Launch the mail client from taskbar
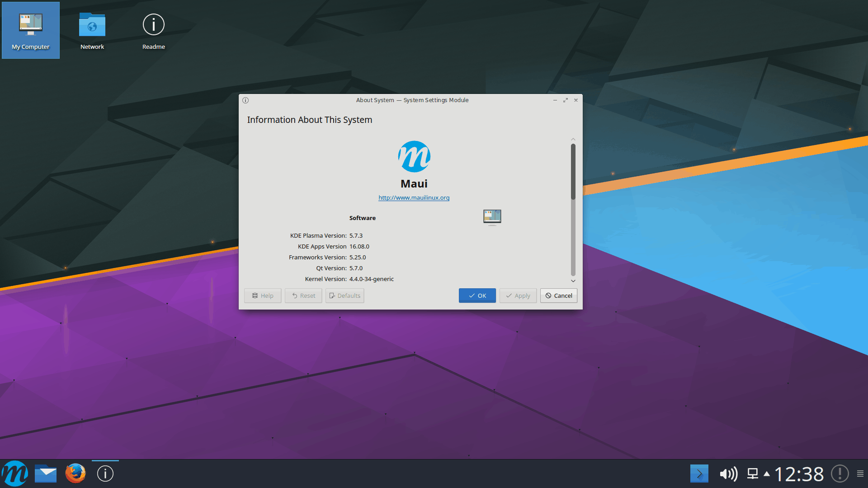Screen dimensions: 868x488 pos(46,474)
